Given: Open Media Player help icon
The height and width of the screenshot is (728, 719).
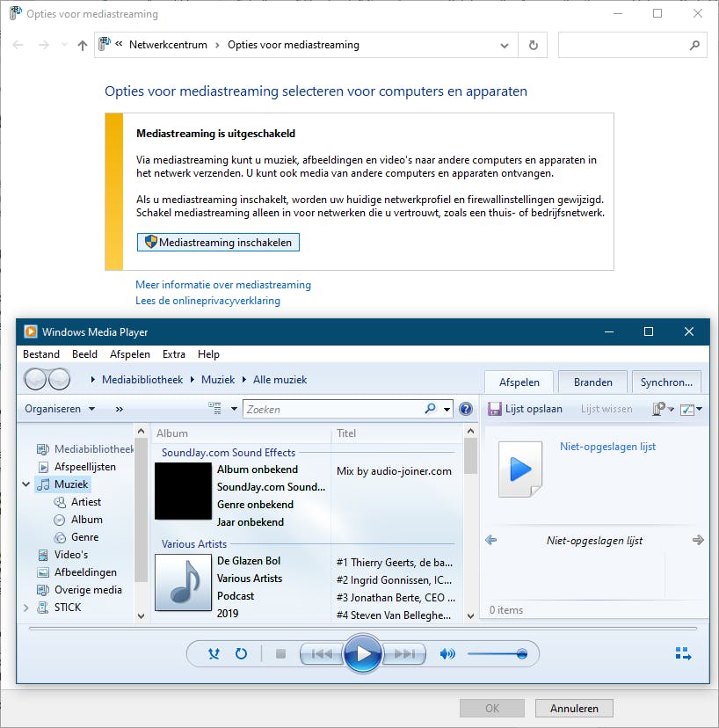Looking at the screenshot, I should (466, 409).
